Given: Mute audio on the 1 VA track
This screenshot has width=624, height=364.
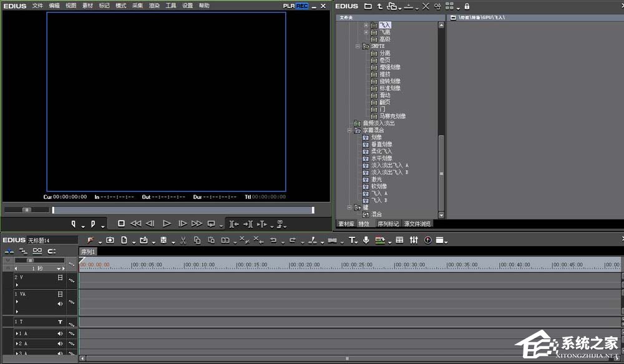Looking at the screenshot, I should 61,304.
